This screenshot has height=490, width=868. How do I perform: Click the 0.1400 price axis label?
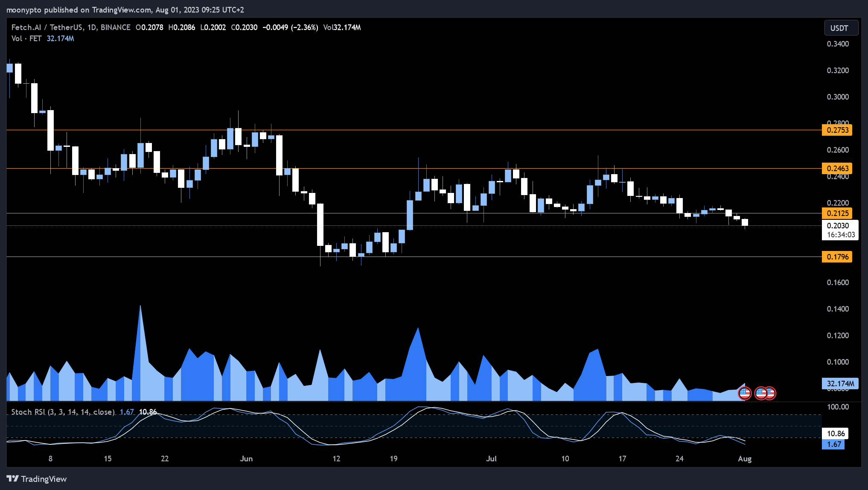pyautogui.click(x=838, y=309)
